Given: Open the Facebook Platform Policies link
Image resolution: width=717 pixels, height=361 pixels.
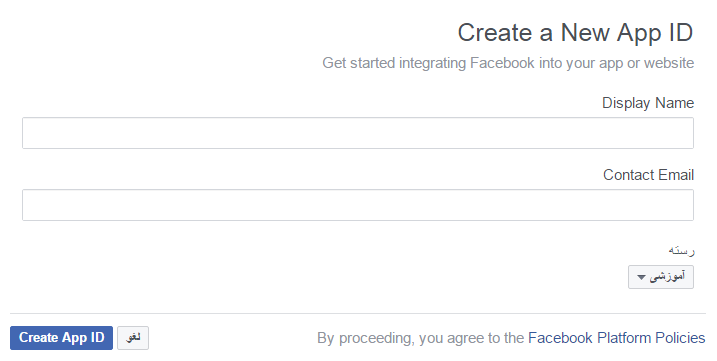Looking at the screenshot, I should (616, 338).
